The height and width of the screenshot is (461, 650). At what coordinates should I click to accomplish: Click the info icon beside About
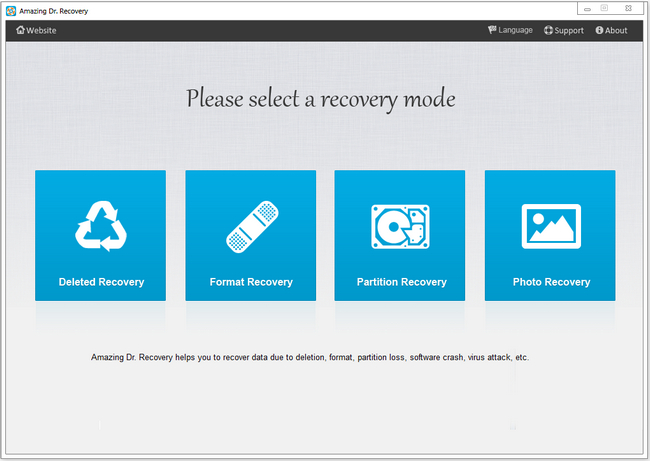[599, 30]
